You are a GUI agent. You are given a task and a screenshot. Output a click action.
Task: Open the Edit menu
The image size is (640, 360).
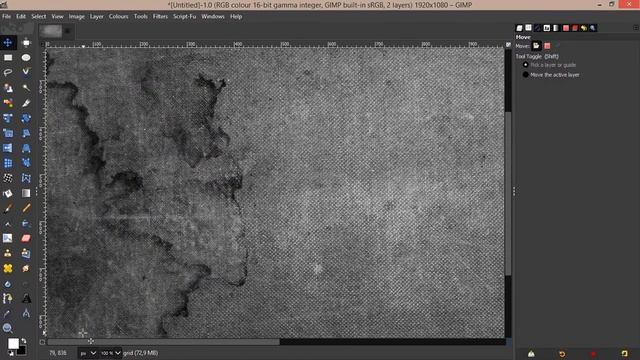click(21, 16)
